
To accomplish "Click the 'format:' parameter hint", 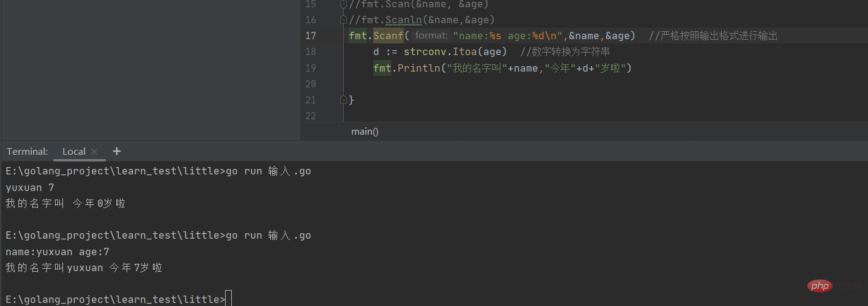I will (x=431, y=36).
